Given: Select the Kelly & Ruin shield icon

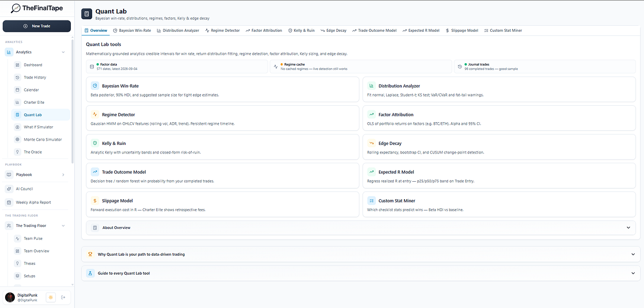Looking at the screenshot, I should click(x=95, y=143).
